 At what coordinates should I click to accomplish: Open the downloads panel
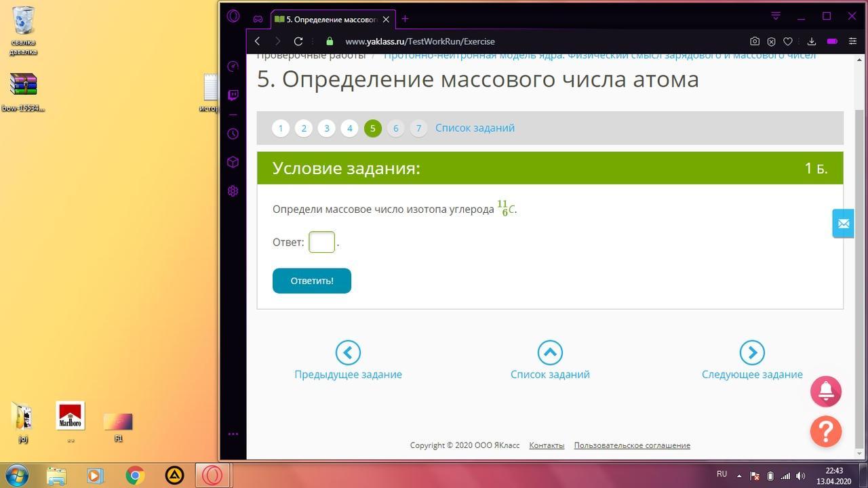(x=811, y=41)
